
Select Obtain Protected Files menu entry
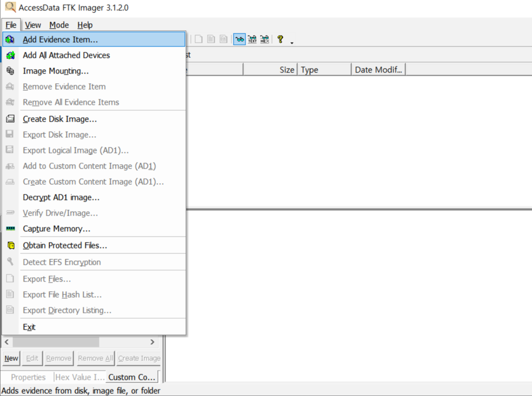94,245
